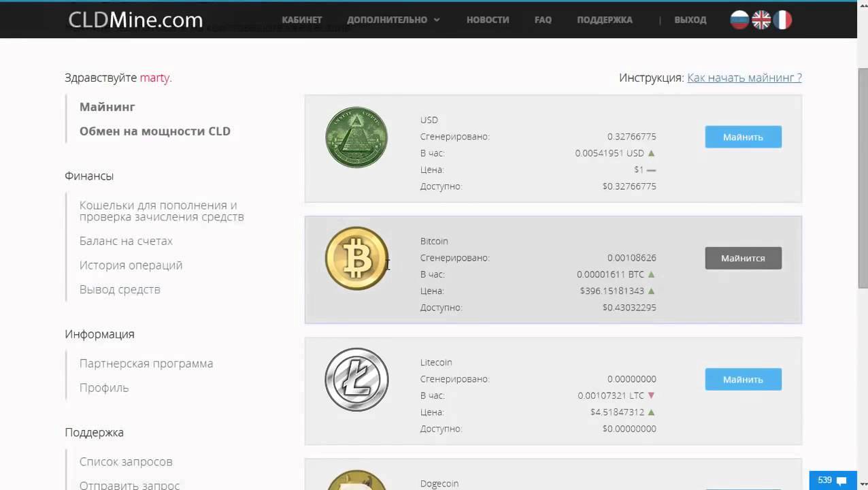Click Litecoin price $4.51847312
This screenshot has width=868, height=490.
pos(617,412)
